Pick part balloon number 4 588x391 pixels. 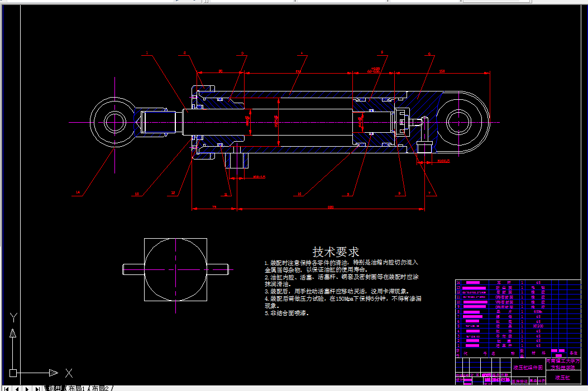[x=302, y=53]
